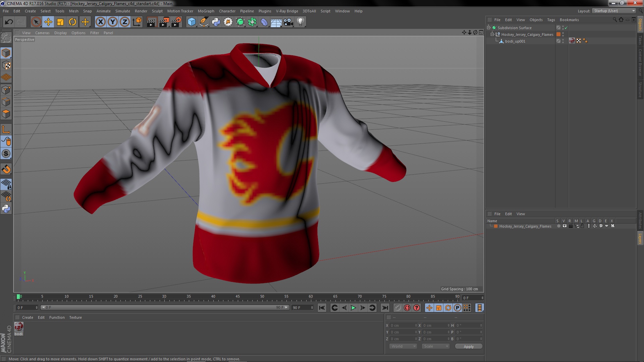Open viewport Cameras menu

[42, 33]
